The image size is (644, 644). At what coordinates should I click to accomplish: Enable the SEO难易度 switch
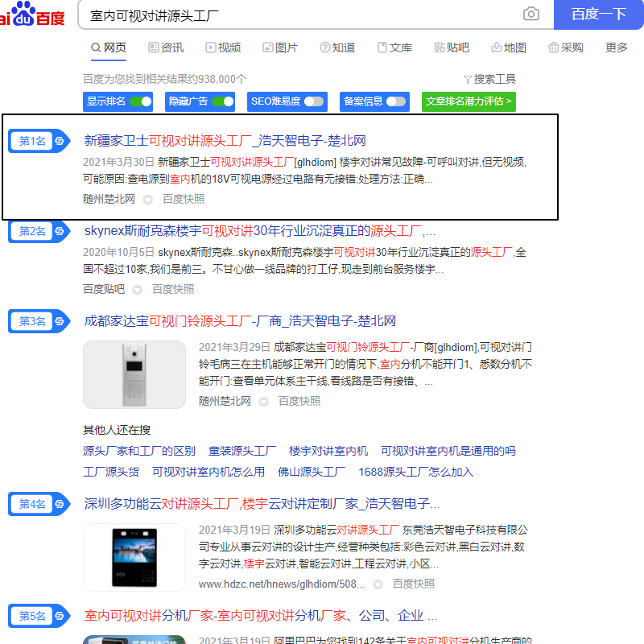click(314, 101)
